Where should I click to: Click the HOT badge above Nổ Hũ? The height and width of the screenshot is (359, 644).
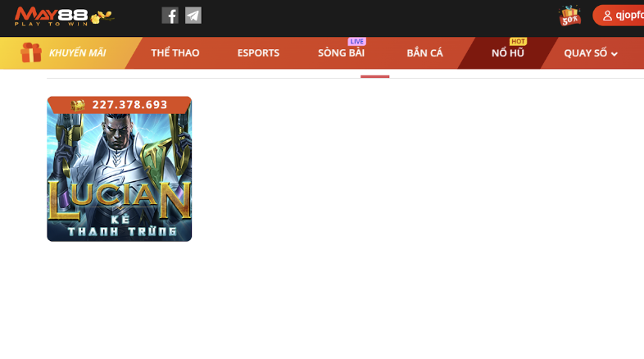pyautogui.click(x=518, y=42)
